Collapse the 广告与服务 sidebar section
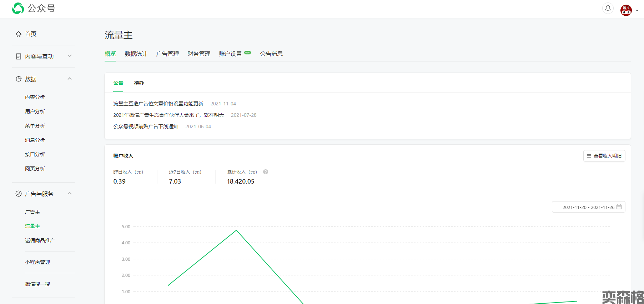The width and height of the screenshot is (644, 304). [x=70, y=193]
